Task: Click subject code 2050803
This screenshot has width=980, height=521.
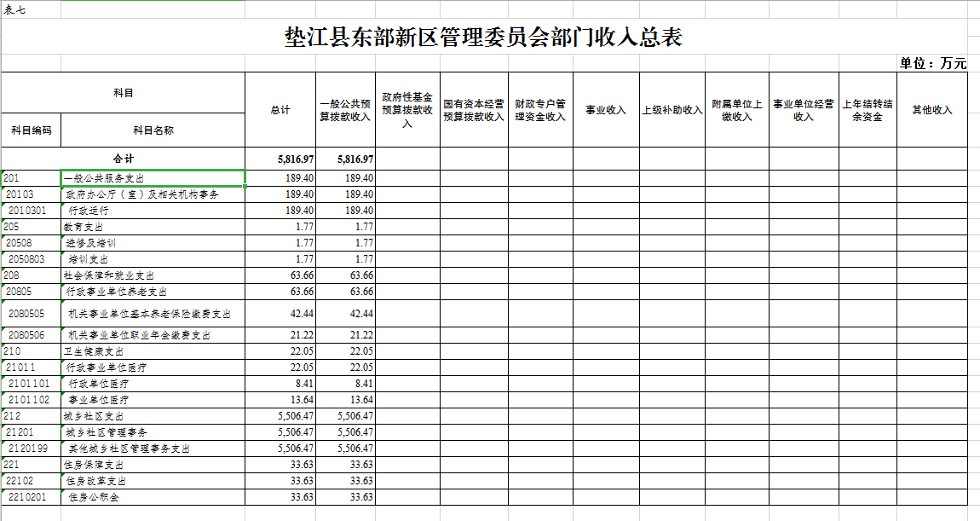Action: coord(32,259)
